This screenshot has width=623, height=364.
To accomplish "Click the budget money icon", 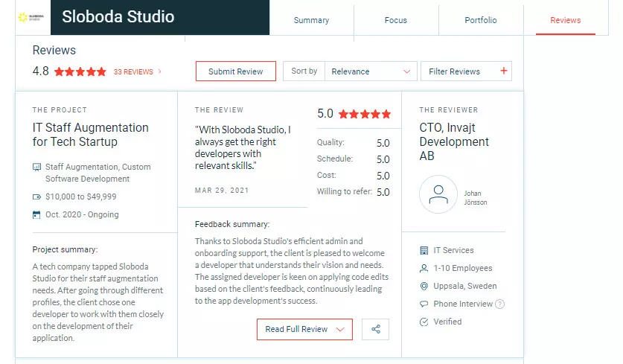I will (x=36, y=197).
